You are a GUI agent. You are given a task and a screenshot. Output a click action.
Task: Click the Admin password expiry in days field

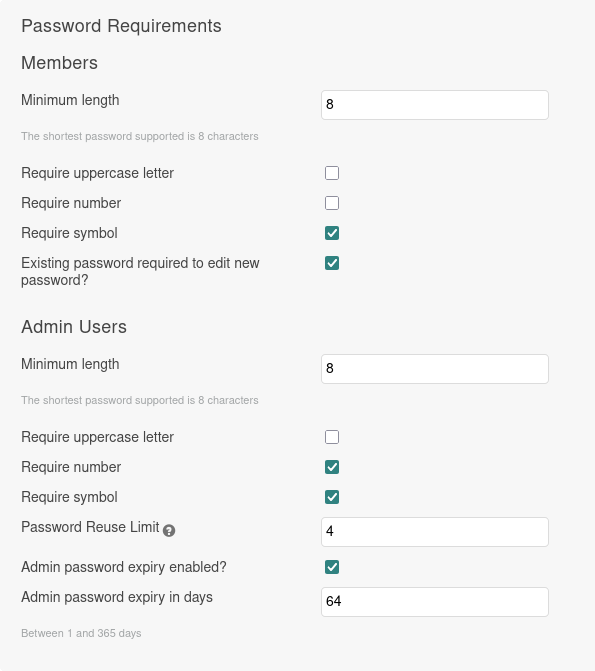click(x=435, y=602)
